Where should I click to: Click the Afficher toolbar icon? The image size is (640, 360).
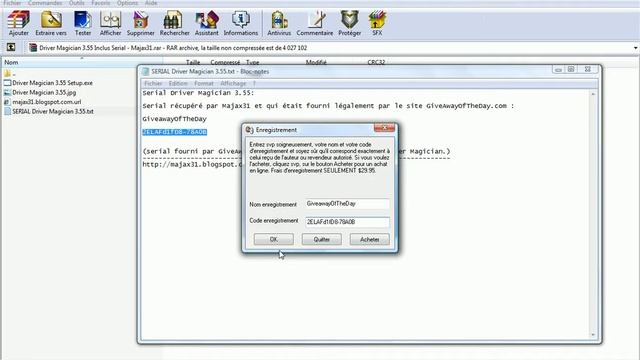tap(110, 23)
